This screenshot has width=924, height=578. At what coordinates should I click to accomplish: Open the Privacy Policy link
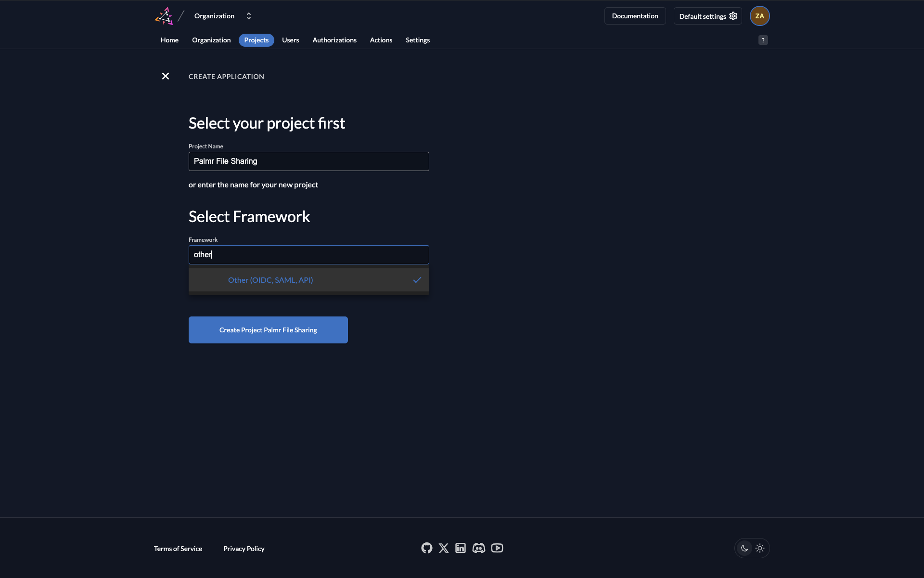coord(244,549)
